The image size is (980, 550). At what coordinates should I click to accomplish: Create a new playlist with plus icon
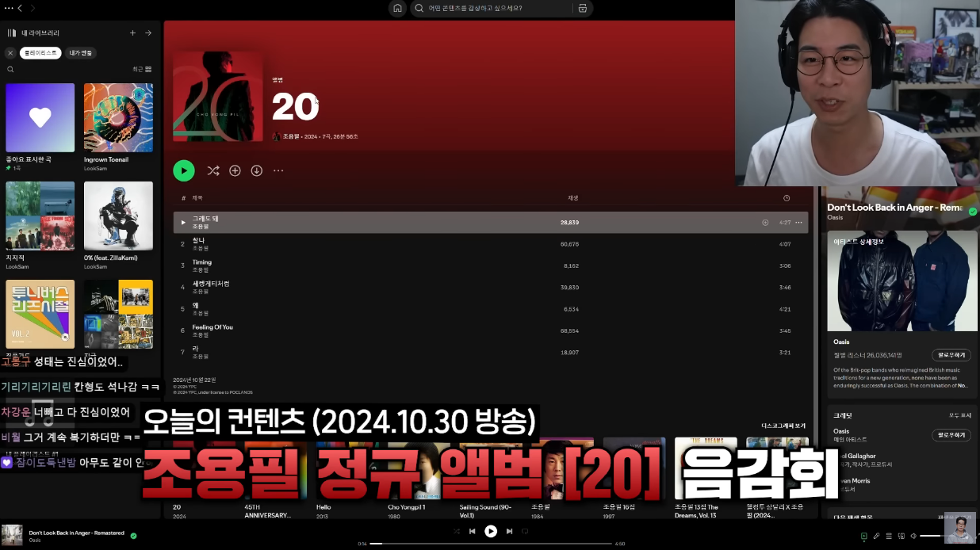pyautogui.click(x=132, y=33)
